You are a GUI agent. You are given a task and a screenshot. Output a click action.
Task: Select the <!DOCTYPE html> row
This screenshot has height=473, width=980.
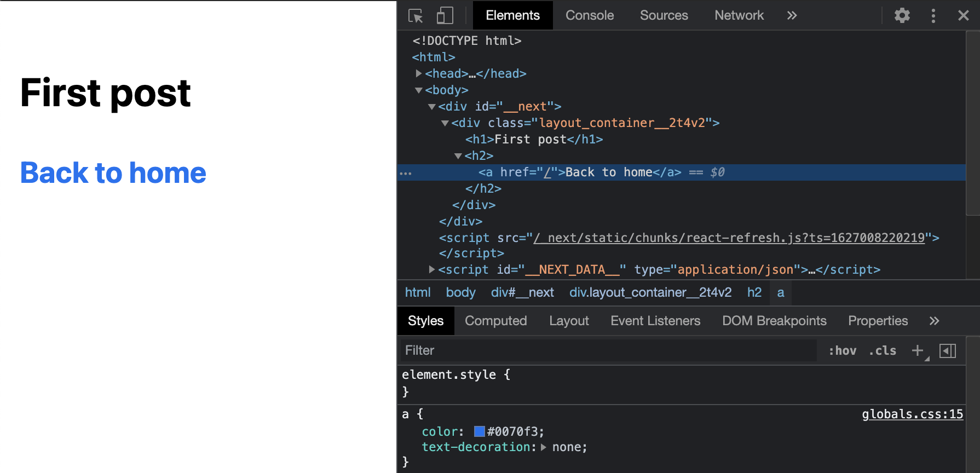pos(467,41)
